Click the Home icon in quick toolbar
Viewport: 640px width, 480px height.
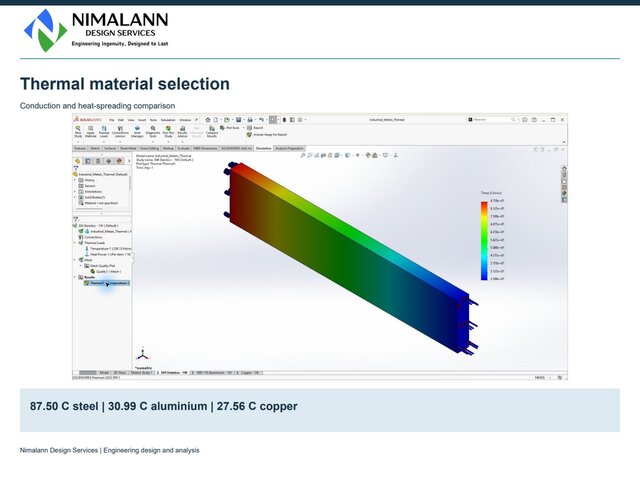point(207,120)
